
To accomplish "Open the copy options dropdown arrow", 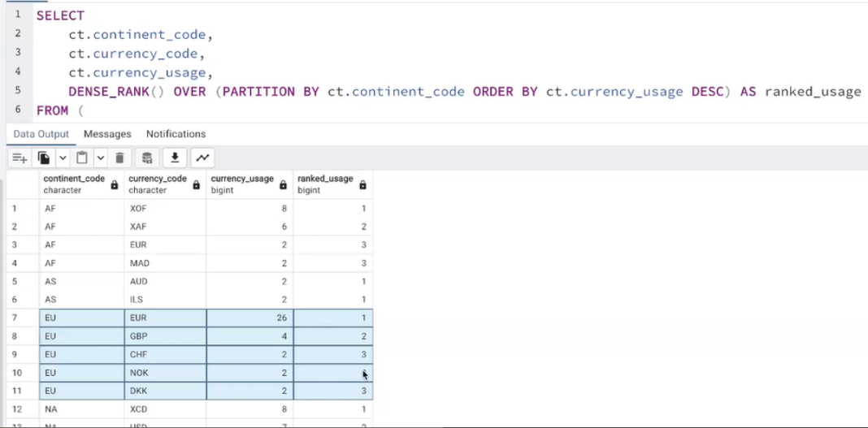I will [x=63, y=158].
